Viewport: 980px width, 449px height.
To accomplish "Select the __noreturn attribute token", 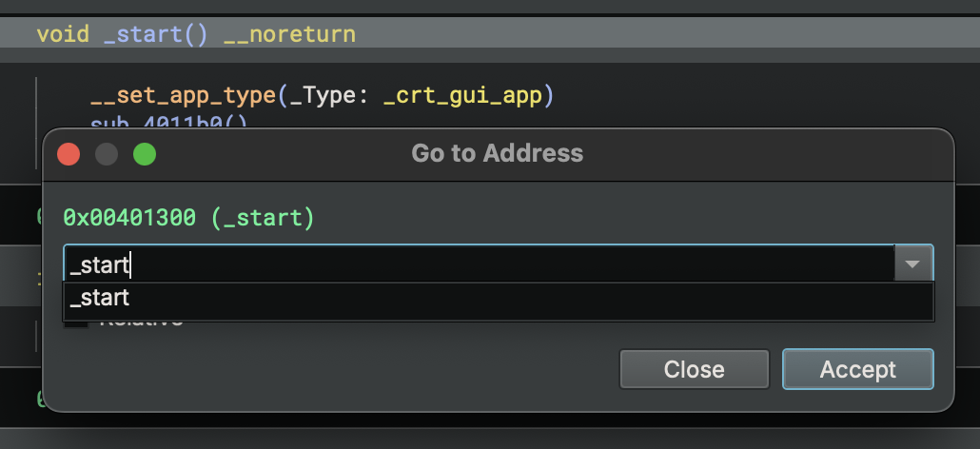I will click(289, 34).
